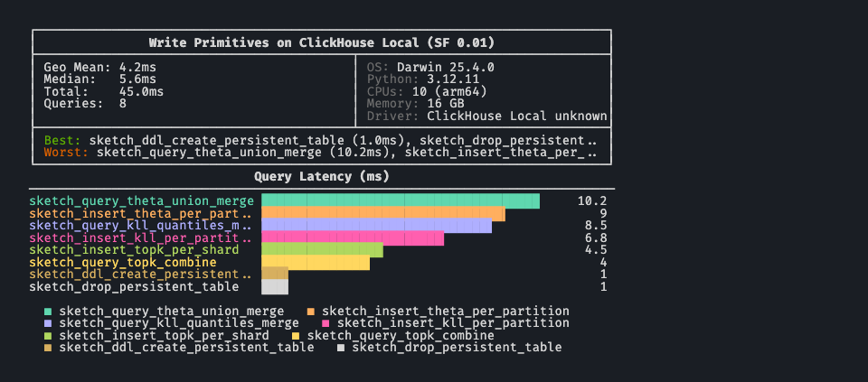The image size is (868, 382).
Task: Click legend text sketch_insert_topk_per_shard
Action: 164,336
